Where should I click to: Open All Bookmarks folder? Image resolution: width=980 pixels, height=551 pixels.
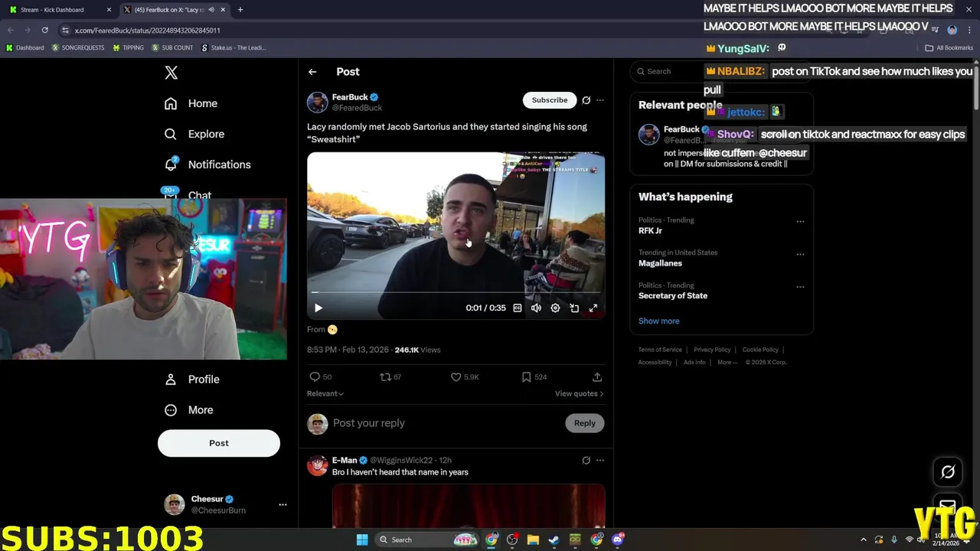coord(949,47)
